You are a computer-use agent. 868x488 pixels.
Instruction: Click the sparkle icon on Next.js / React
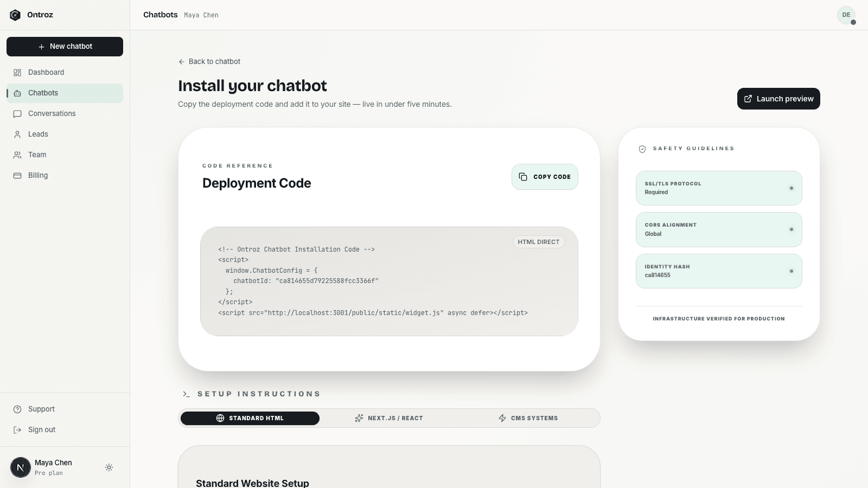pos(359,418)
